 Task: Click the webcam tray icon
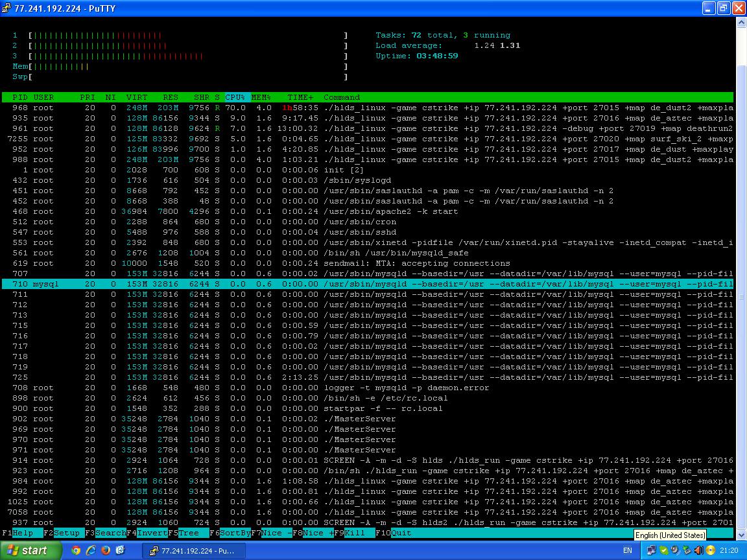click(x=675, y=550)
